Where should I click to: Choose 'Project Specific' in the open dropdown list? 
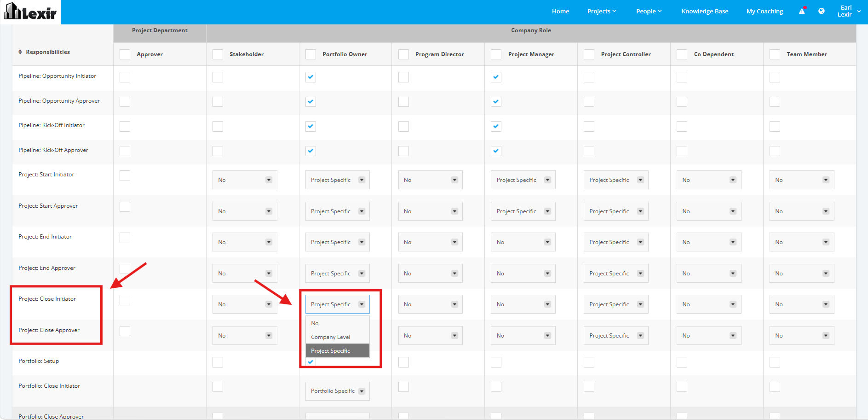tap(338, 351)
